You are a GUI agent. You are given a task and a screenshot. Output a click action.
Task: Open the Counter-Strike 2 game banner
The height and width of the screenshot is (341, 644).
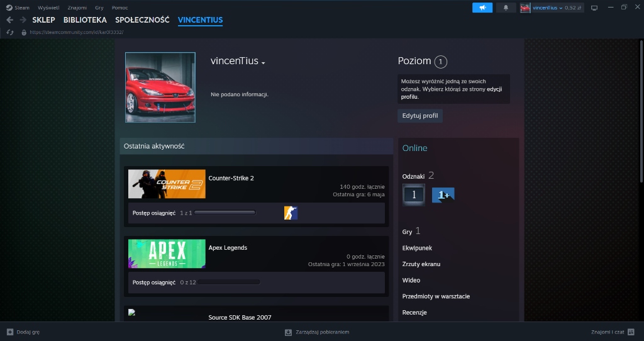pos(167,184)
